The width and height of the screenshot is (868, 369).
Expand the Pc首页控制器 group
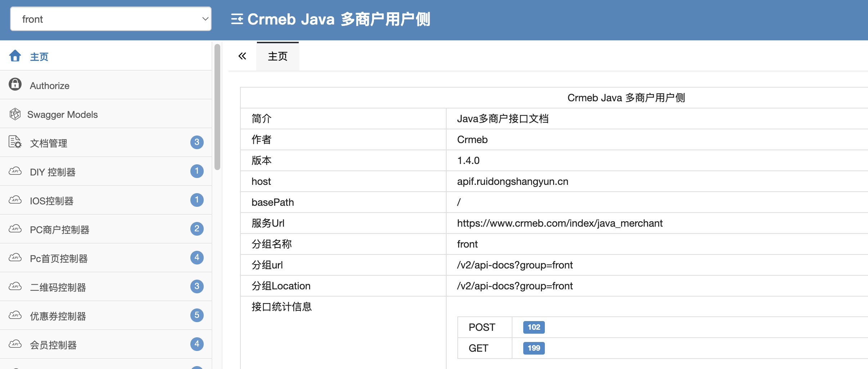[x=106, y=258]
